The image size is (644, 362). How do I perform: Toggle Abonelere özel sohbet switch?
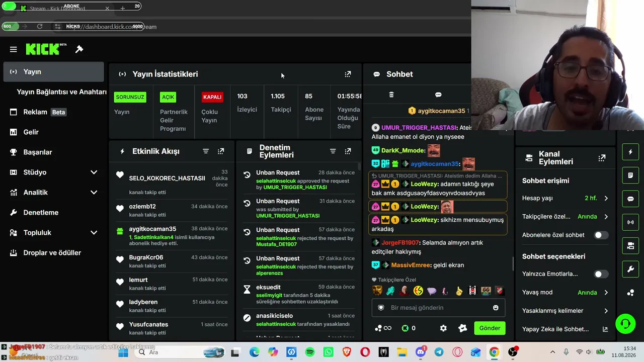coord(601,235)
